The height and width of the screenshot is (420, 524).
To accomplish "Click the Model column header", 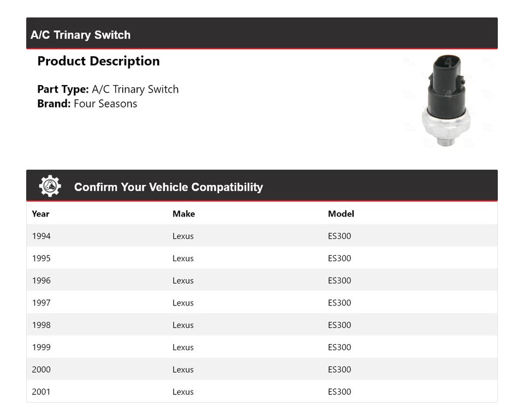I will pos(341,214).
